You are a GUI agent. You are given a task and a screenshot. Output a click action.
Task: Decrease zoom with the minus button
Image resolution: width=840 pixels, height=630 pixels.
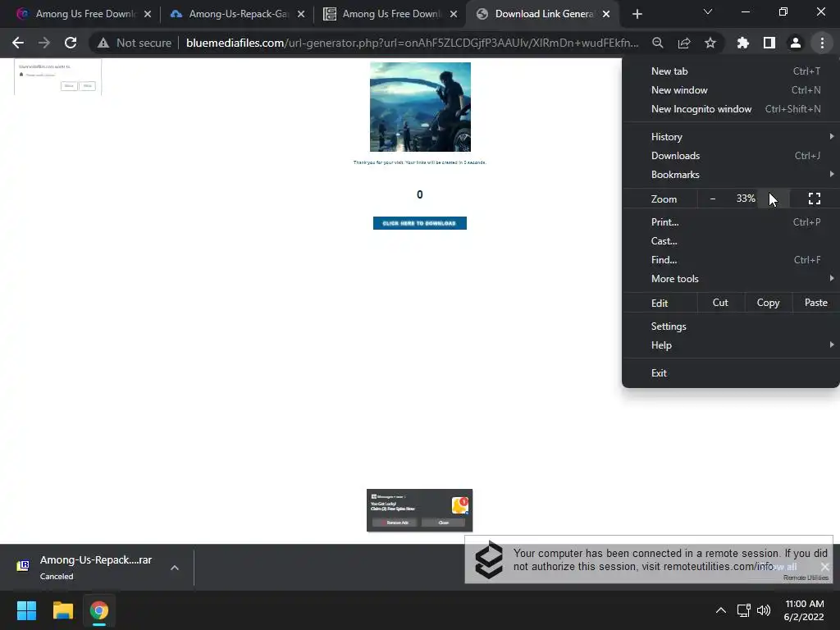[713, 199]
